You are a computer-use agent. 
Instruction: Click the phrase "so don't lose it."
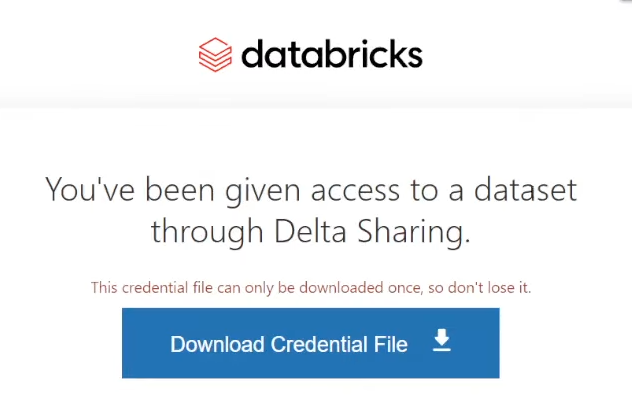(480, 288)
